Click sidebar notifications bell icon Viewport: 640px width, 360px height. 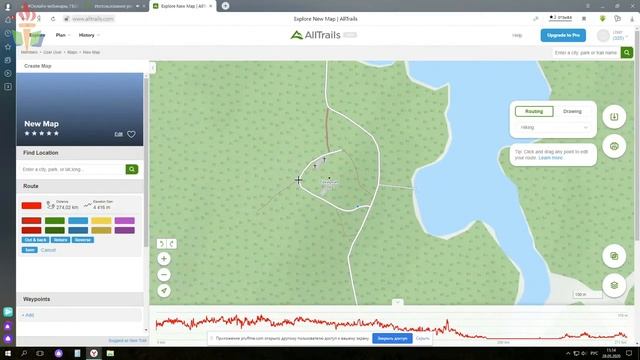[8, 20]
